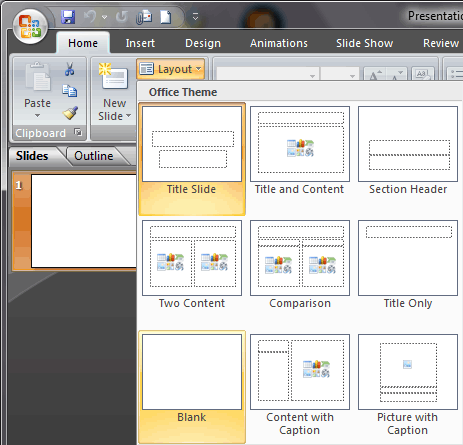
Task: Open the Clipboard dialog launcher
Action: tap(78, 132)
